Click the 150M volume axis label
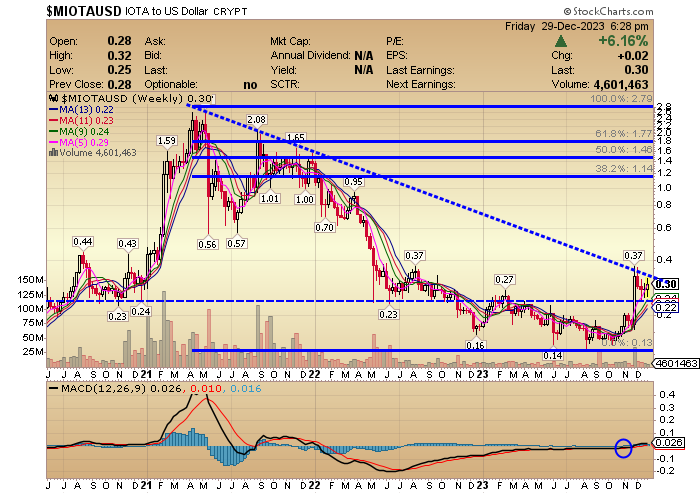The width and height of the screenshot is (700, 494). tap(30, 280)
